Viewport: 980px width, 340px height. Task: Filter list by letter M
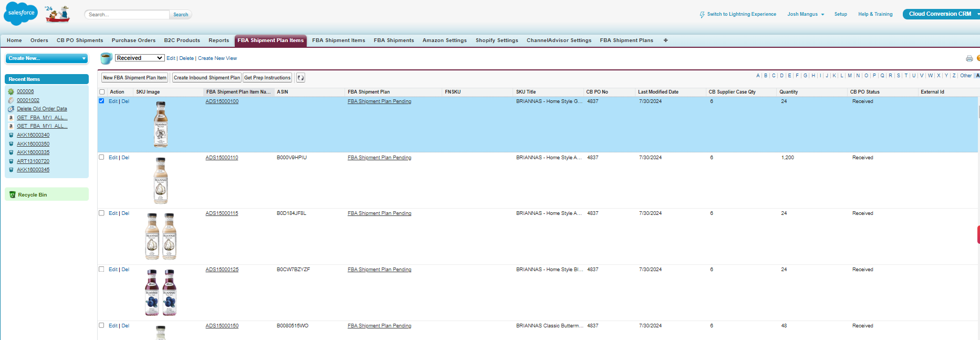point(850,76)
